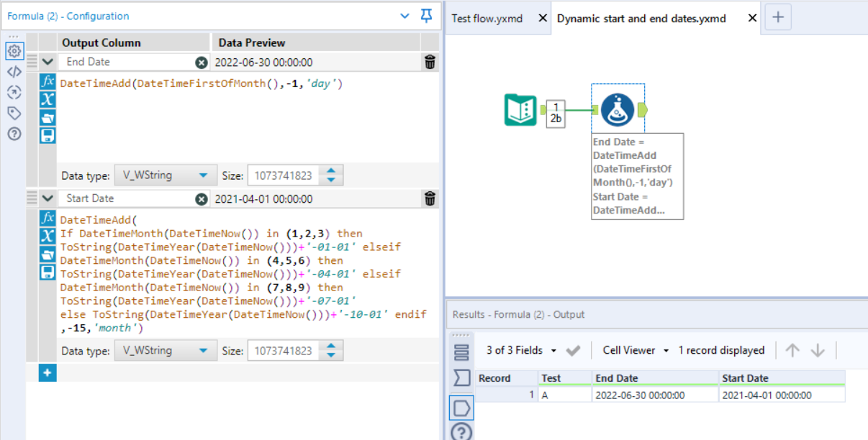The image size is (868, 440).
Task: Increase the End Date size value
Action: [x=331, y=171]
